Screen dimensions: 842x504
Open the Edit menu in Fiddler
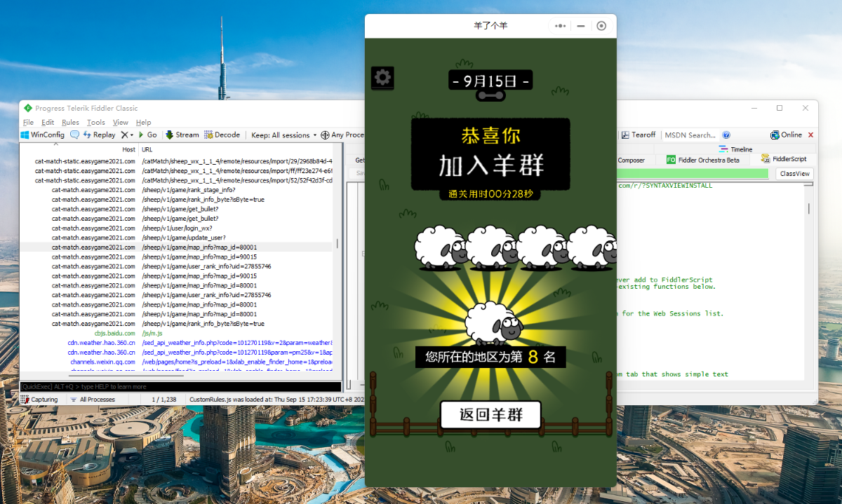coord(48,122)
